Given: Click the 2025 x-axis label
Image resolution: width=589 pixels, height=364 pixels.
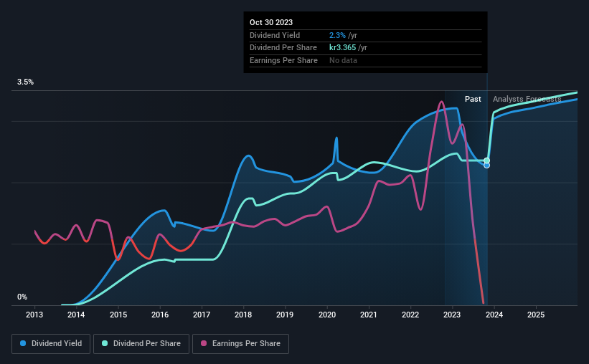Looking at the screenshot, I should pyautogui.click(x=536, y=315).
